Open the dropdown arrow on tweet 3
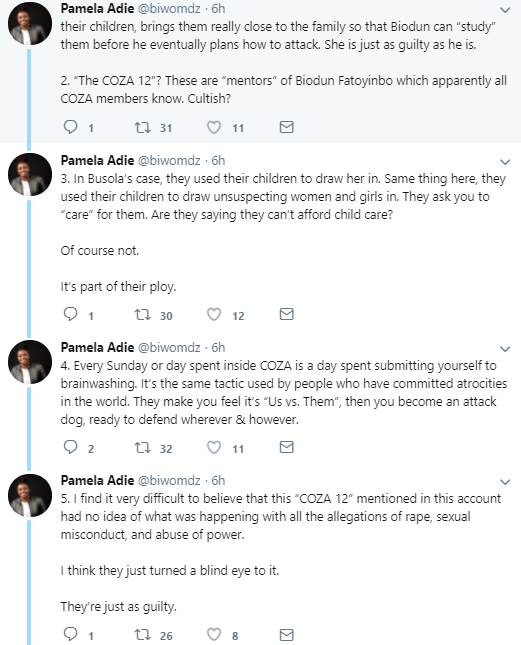Viewport: 521px width, 645px height. click(505, 162)
